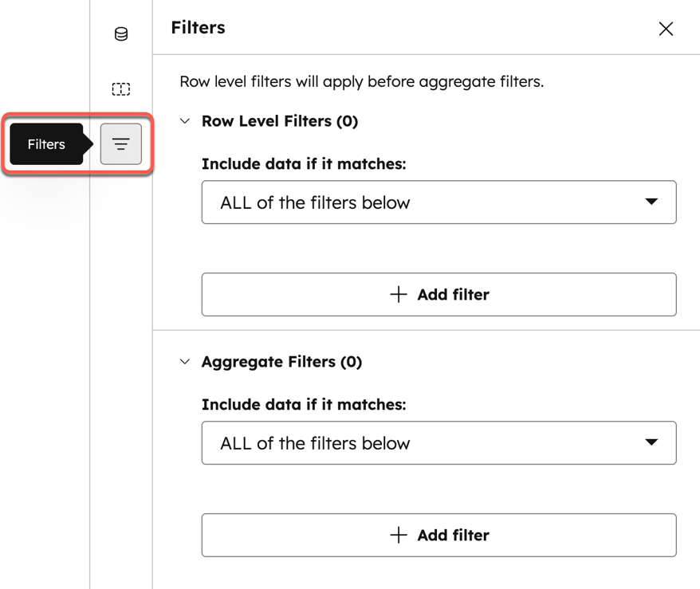
Task: Add a new row level filter
Action: tap(438, 294)
